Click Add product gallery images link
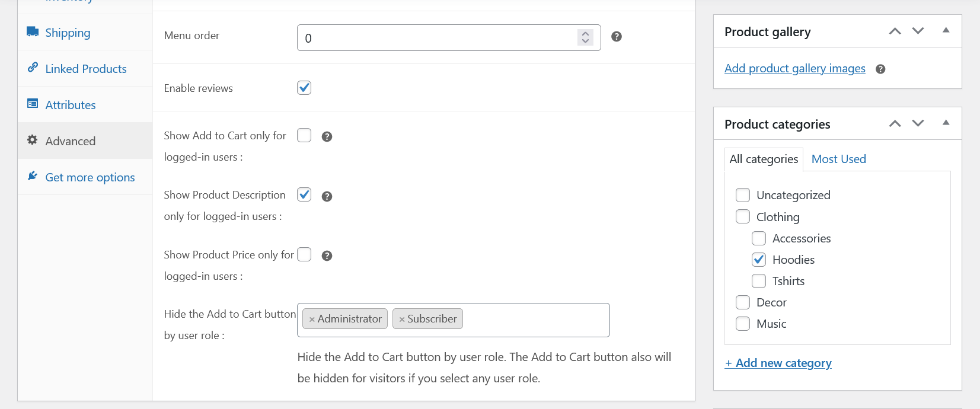The image size is (980, 409). tap(794, 68)
